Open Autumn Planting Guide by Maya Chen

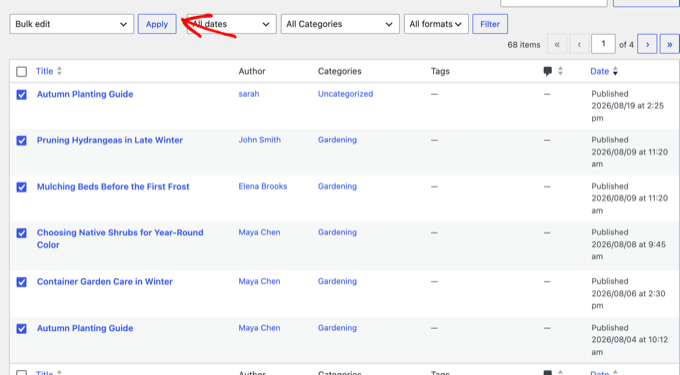[x=85, y=328]
